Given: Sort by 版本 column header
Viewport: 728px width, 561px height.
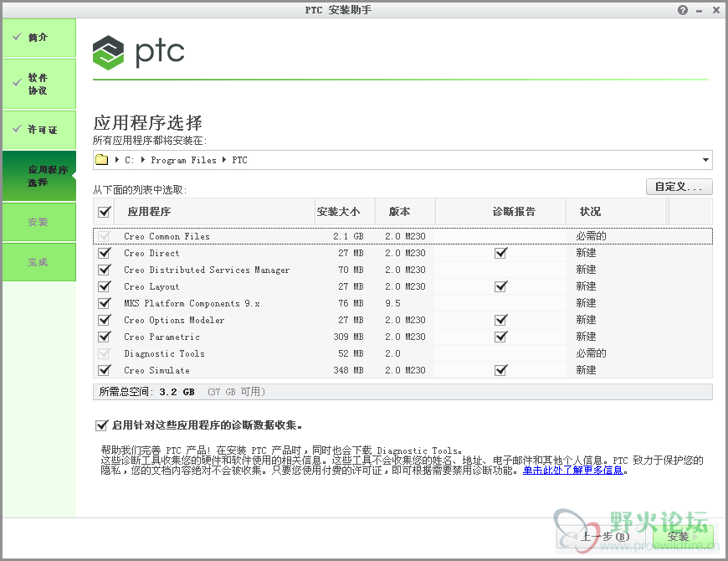Looking at the screenshot, I should pyautogui.click(x=404, y=212).
